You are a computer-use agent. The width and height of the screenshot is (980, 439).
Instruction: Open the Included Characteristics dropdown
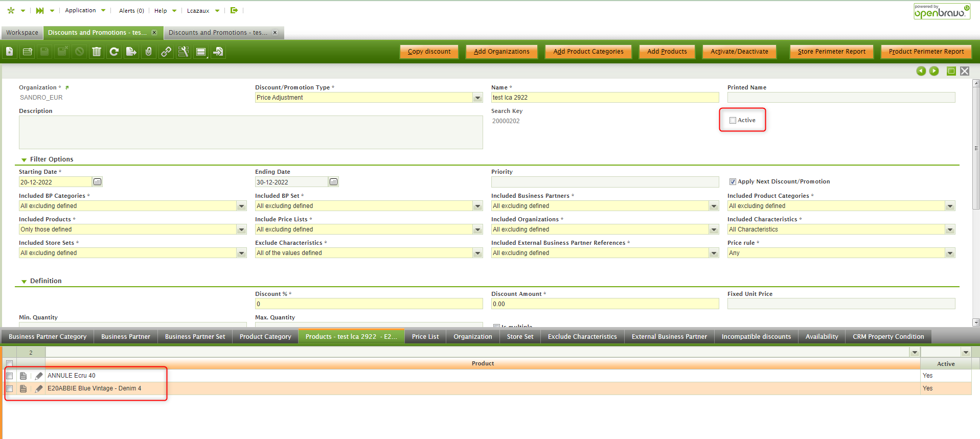click(950, 229)
